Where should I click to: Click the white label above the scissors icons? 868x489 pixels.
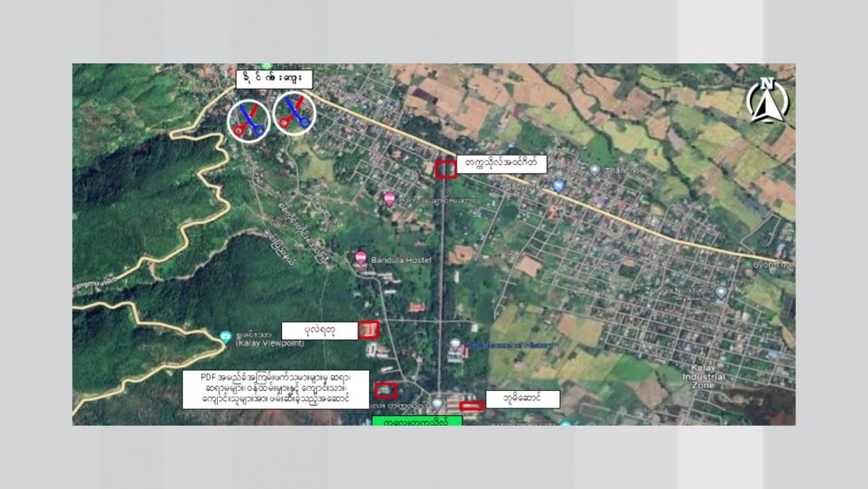273,79
